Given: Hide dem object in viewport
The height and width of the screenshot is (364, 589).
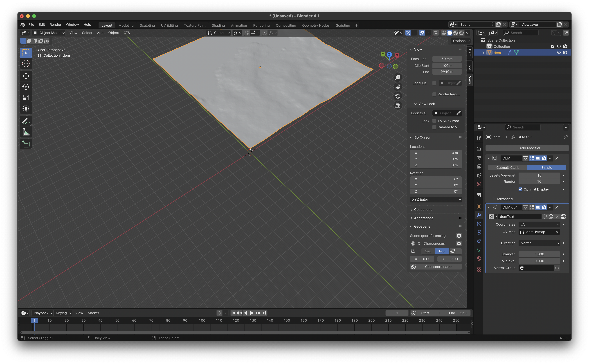Looking at the screenshot, I should [559, 52].
